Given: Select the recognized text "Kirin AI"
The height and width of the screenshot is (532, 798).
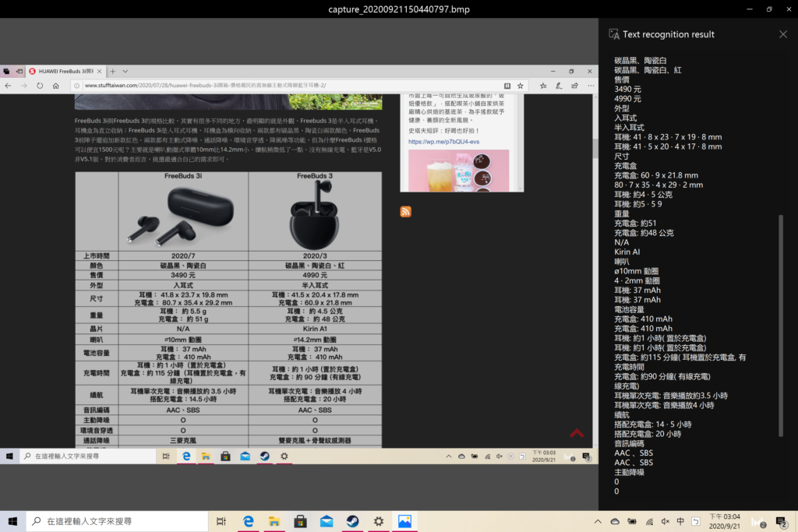Looking at the screenshot, I should (x=627, y=252).
